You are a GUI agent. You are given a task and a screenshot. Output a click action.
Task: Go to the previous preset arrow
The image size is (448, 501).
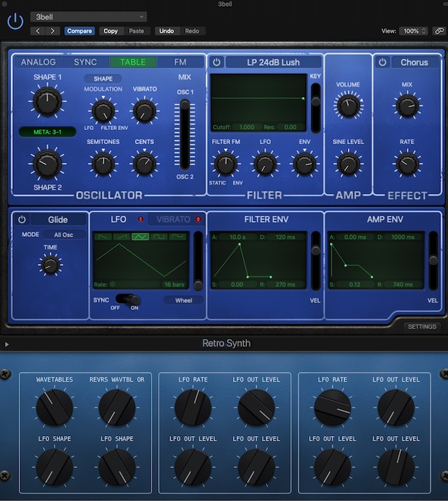pos(37,31)
